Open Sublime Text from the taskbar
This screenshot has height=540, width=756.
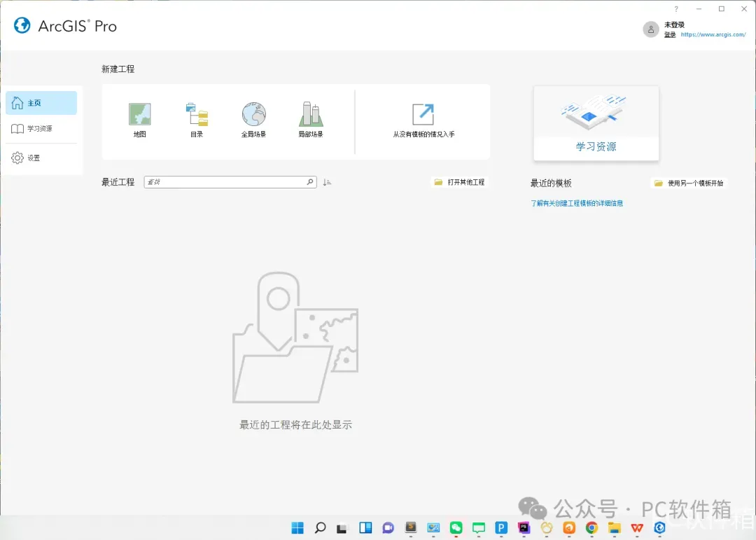point(411,527)
